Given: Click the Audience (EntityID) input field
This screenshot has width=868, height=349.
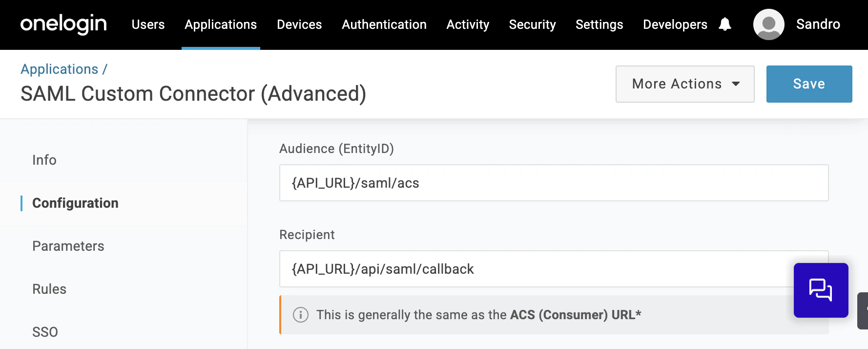Looking at the screenshot, I should [554, 183].
